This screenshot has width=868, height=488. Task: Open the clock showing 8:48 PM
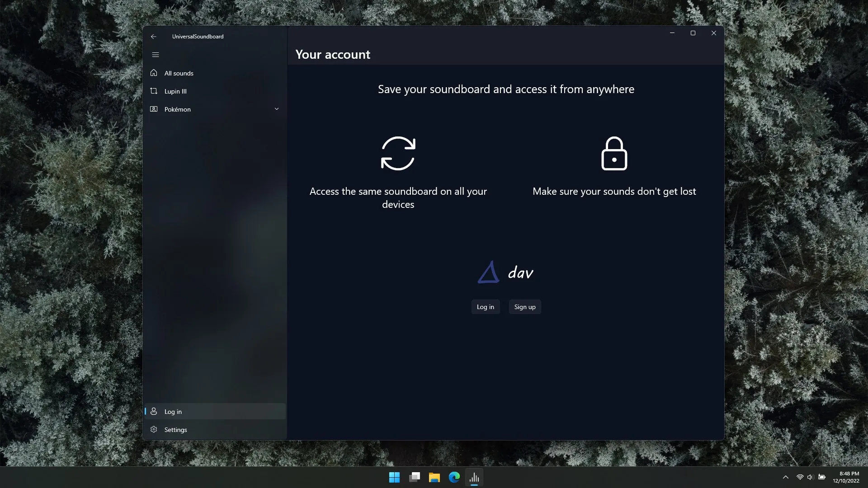[846, 477]
